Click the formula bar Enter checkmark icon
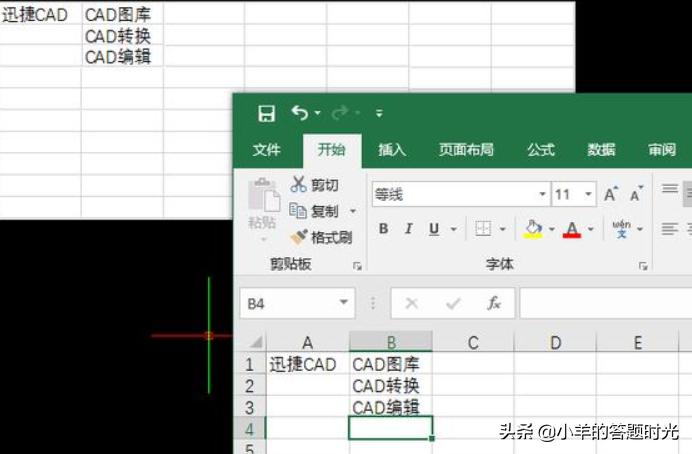Screen dimensions: 692x454 point(453,303)
